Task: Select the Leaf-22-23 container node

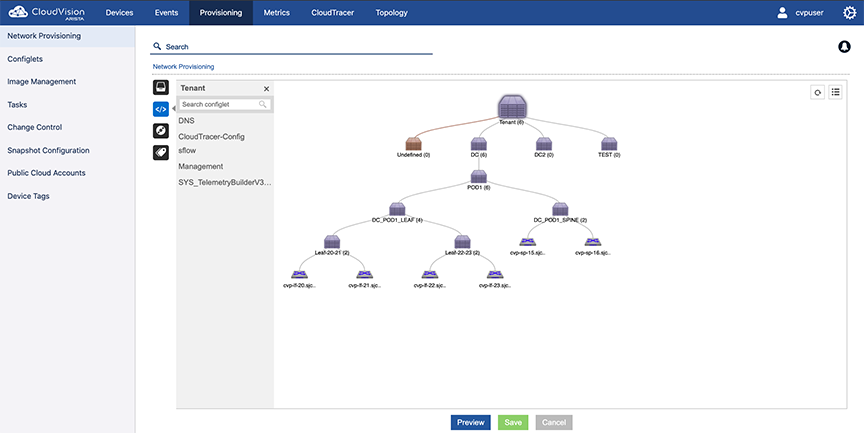Action: (x=462, y=242)
